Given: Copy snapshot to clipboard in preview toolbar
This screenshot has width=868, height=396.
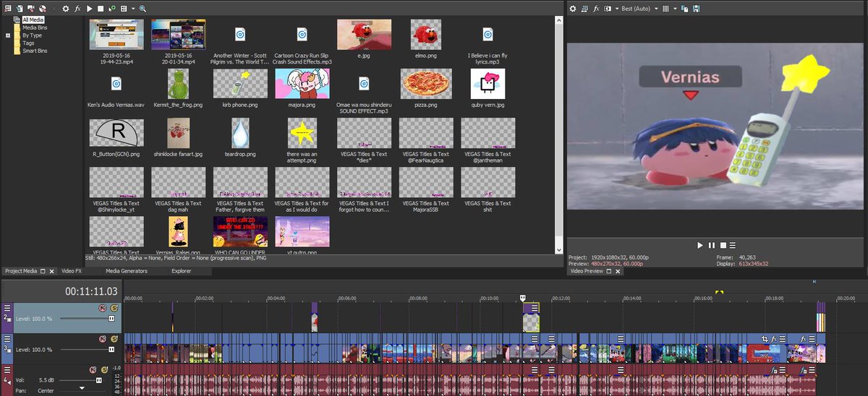Looking at the screenshot, I should coord(684,9).
